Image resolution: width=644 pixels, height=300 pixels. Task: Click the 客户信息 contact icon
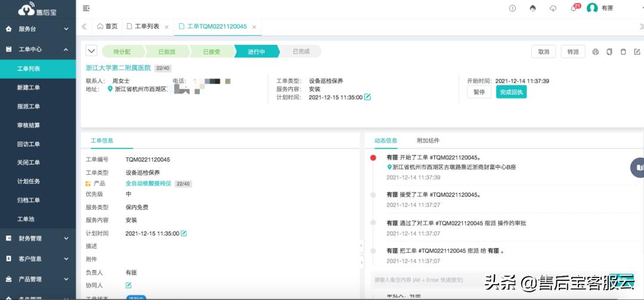tap(9, 259)
